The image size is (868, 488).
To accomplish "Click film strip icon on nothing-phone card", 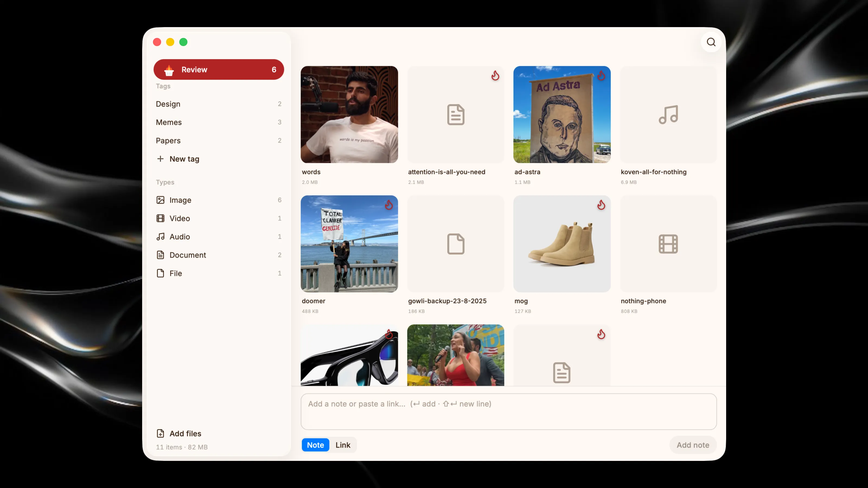I will (668, 244).
